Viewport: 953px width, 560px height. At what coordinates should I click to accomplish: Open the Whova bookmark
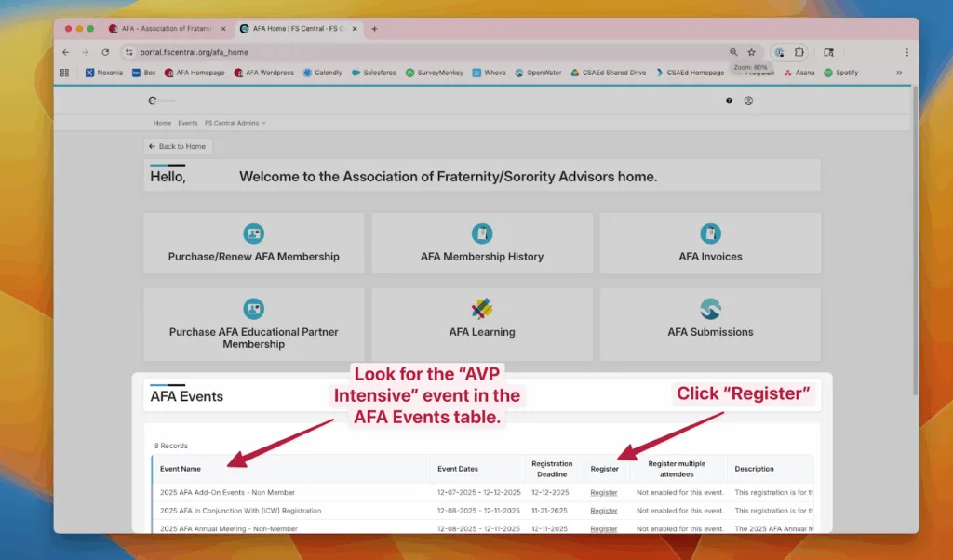click(490, 73)
